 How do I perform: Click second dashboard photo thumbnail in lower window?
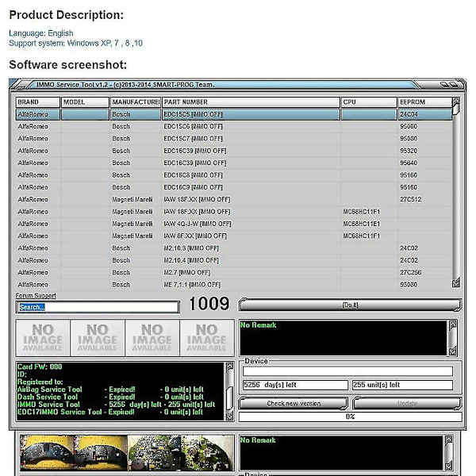coord(101,453)
